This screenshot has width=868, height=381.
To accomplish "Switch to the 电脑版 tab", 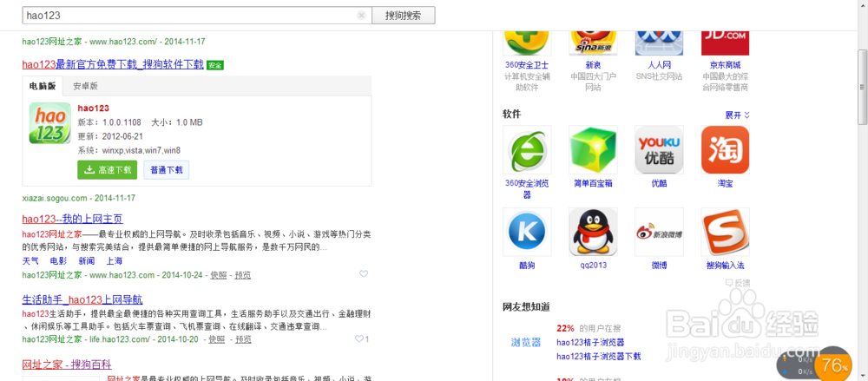I will (42, 86).
